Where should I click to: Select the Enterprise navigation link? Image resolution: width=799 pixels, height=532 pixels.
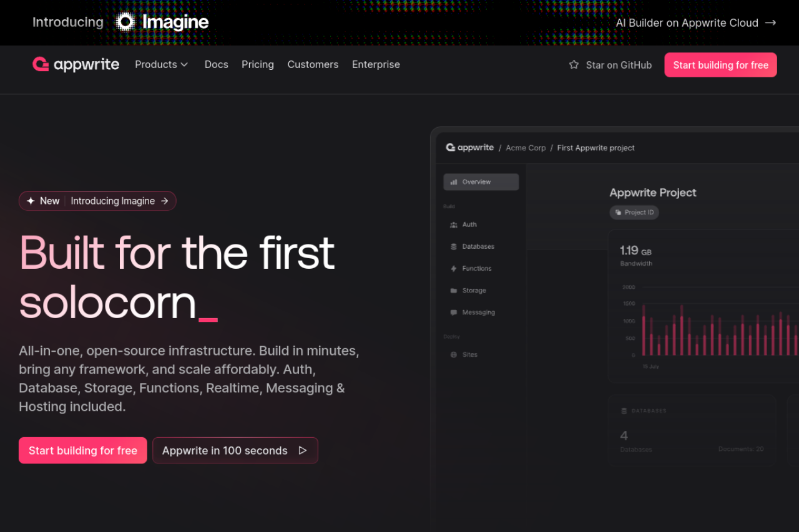(x=376, y=64)
